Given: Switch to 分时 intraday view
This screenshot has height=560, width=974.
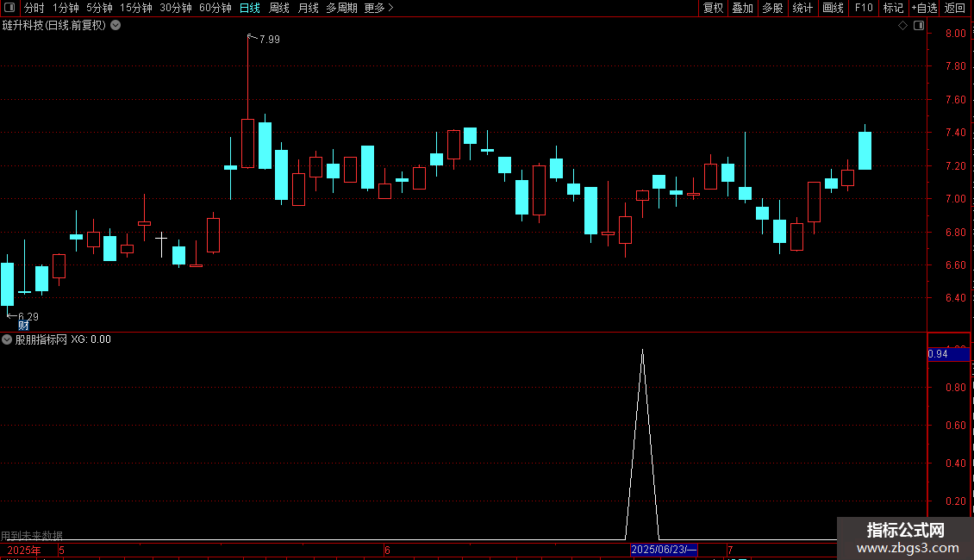Looking at the screenshot, I should pyautogui.click(x=34, y=8).
